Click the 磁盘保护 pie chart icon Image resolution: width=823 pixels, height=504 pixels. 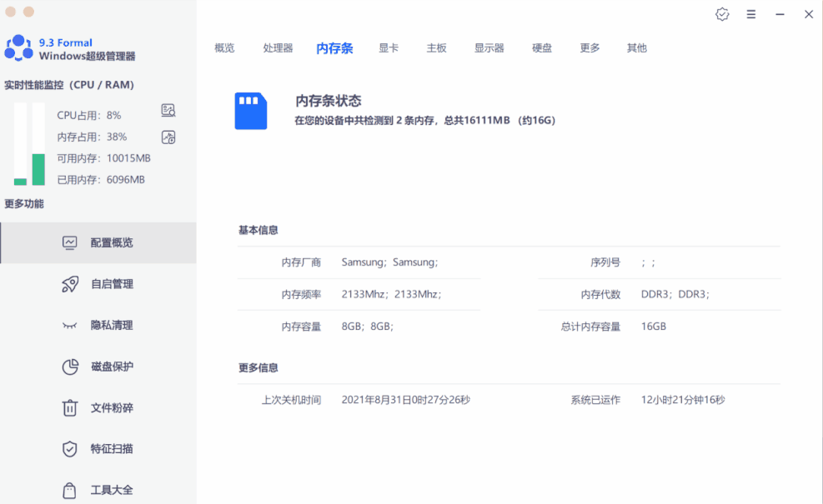(x=70, y=367)
